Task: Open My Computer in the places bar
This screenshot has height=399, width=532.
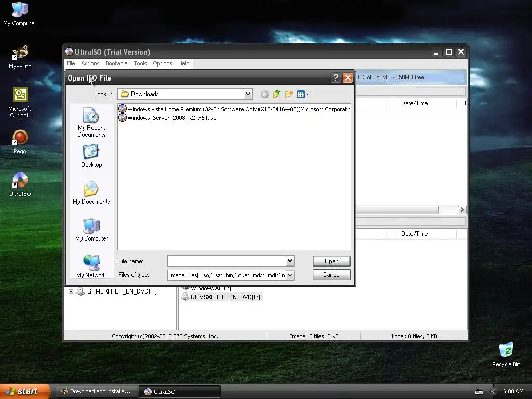Action: point(91,230)
